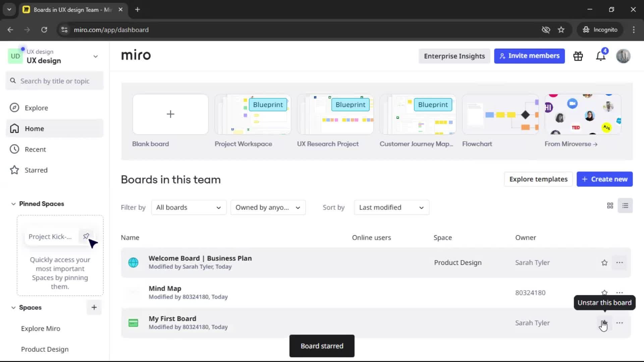Click Enterprise Insights button
The height and width of the screenshot is (362, 644).
[x=454, y=56]
